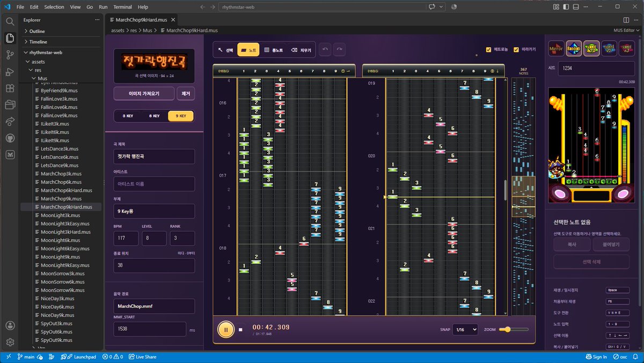The width and height of the screenshot is (644, 363).
Task: Open Copilot chat icon in title bar
Action: (x=432, y=7)
